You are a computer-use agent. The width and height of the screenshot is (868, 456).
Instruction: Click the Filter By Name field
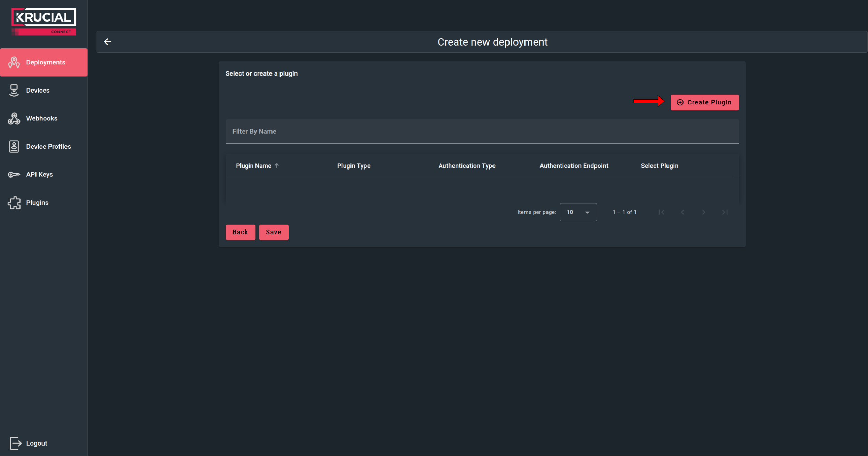pyautogui.click(x=482, y=131)
